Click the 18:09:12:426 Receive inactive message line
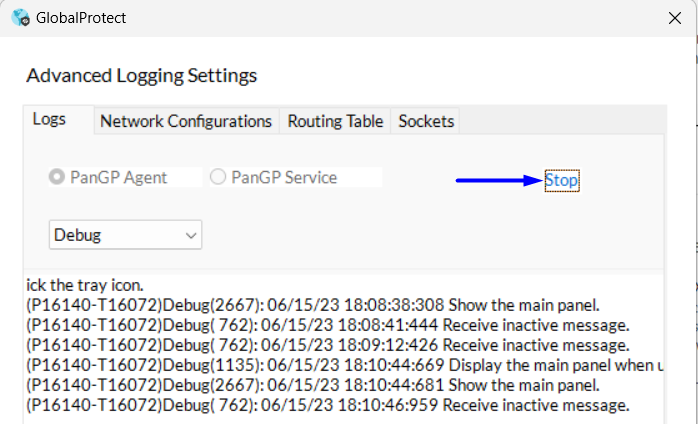This screenshot has height=424, width=698. 328,344
